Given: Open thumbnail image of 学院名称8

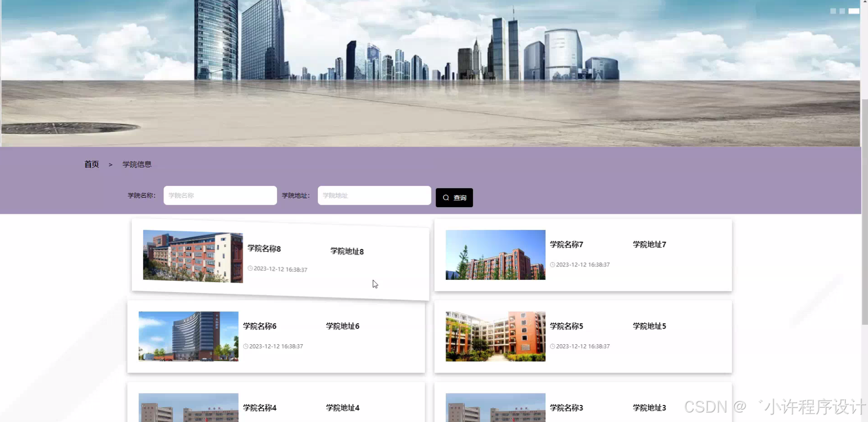Looking at the screenshot, I should pyautogui.click(x=193, y=256).
